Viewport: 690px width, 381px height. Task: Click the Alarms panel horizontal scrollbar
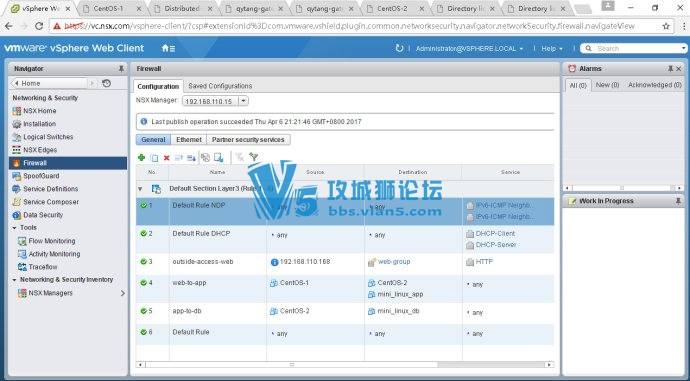[622, 188]
